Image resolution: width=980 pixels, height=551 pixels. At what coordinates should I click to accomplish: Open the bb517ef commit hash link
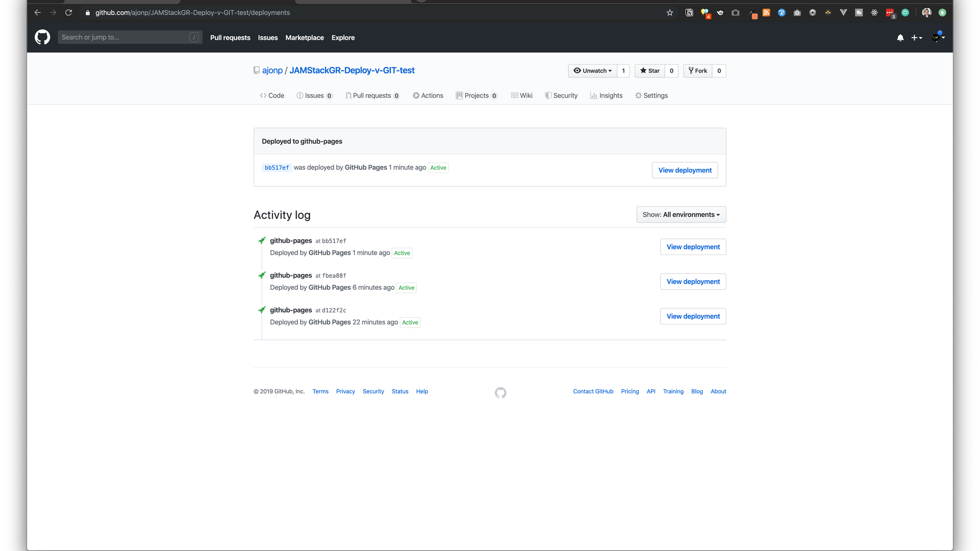[277, 168]
